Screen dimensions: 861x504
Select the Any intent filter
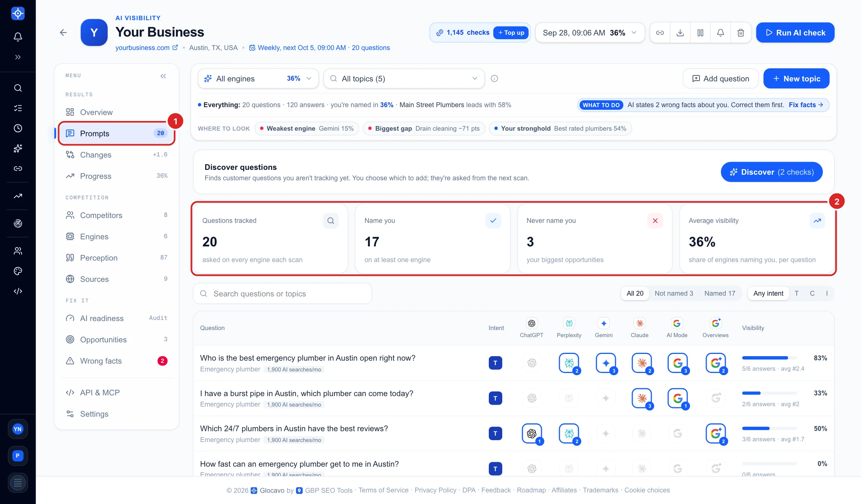768,293
